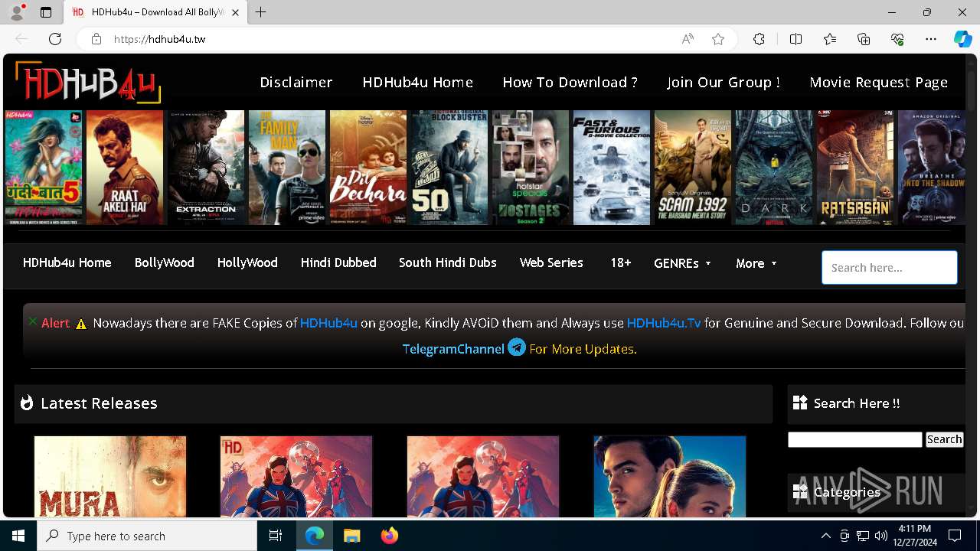
Task: Dismiss the alert with green X
Action: (33, 321)
